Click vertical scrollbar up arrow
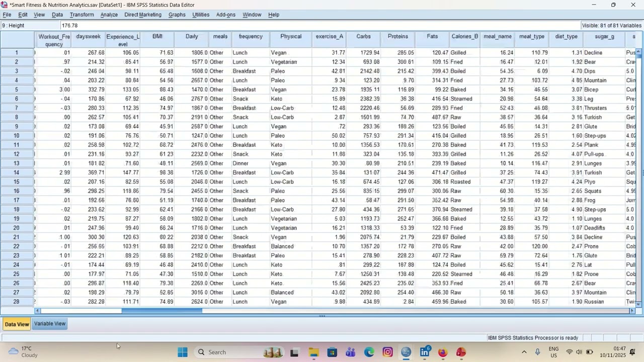The width and height of the screenshot is (644, 362). point(639,51)
